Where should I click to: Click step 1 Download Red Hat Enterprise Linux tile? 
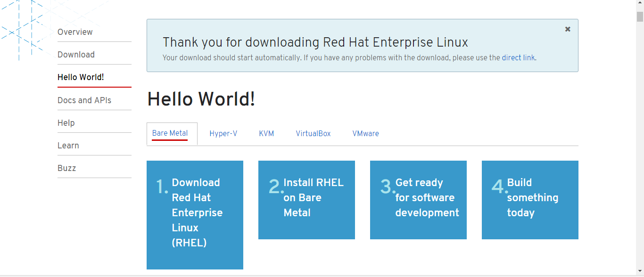[x=195, y=215]
